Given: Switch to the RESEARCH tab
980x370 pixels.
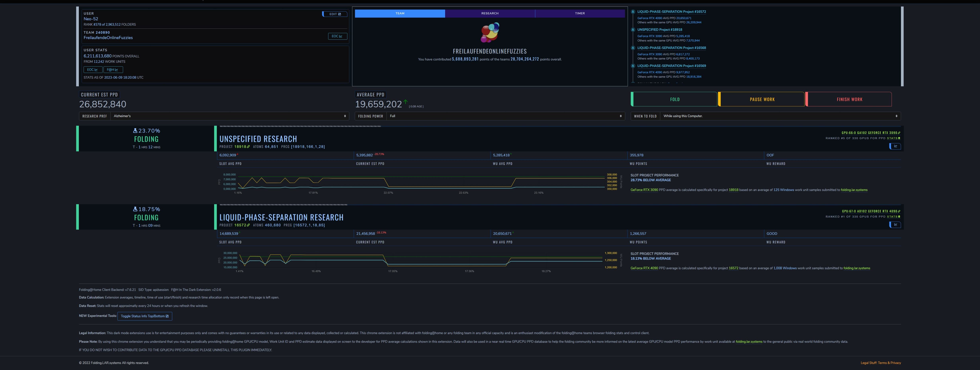Looking at the screenshot, I should [x=490, y=13].
